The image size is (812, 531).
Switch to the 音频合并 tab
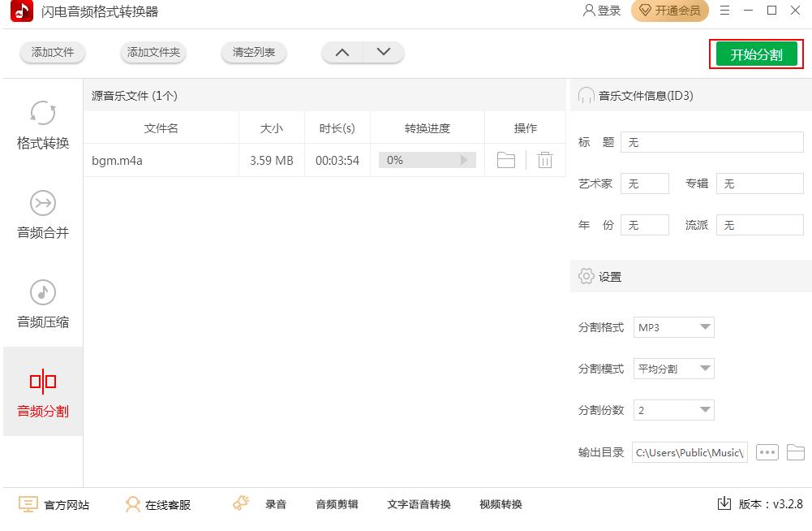(43, 215)
